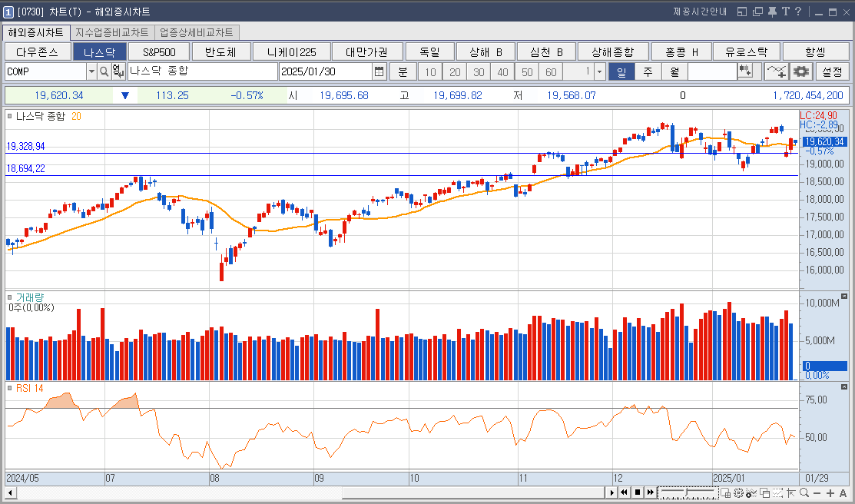Image resolution: width=855 pixels, height=504 pixels.
Task: Open help question mark icon in title bar
Action: click(x=797, y=12)
